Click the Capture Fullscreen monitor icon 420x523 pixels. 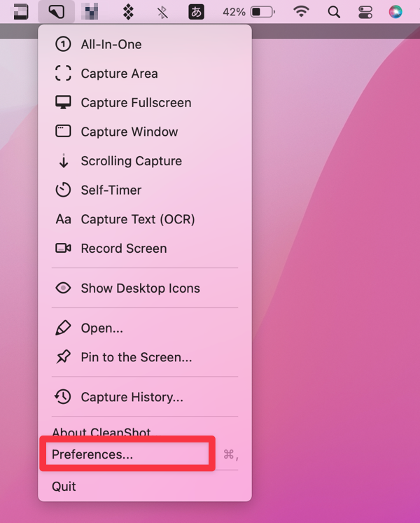coord(63,102)
